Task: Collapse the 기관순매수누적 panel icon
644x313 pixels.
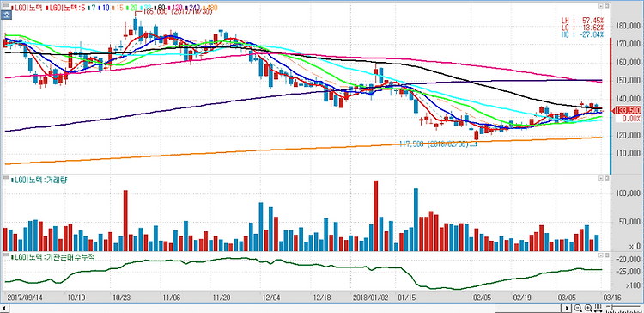Action: [601, 255]
